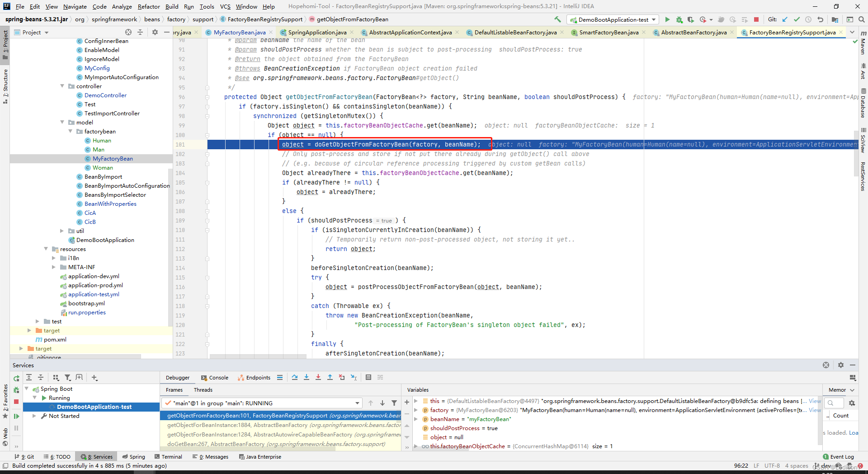Open Evaluate Expression calculator icon
Image resolution: width=868 pixels, height=474 pixels.
(368, 377)
